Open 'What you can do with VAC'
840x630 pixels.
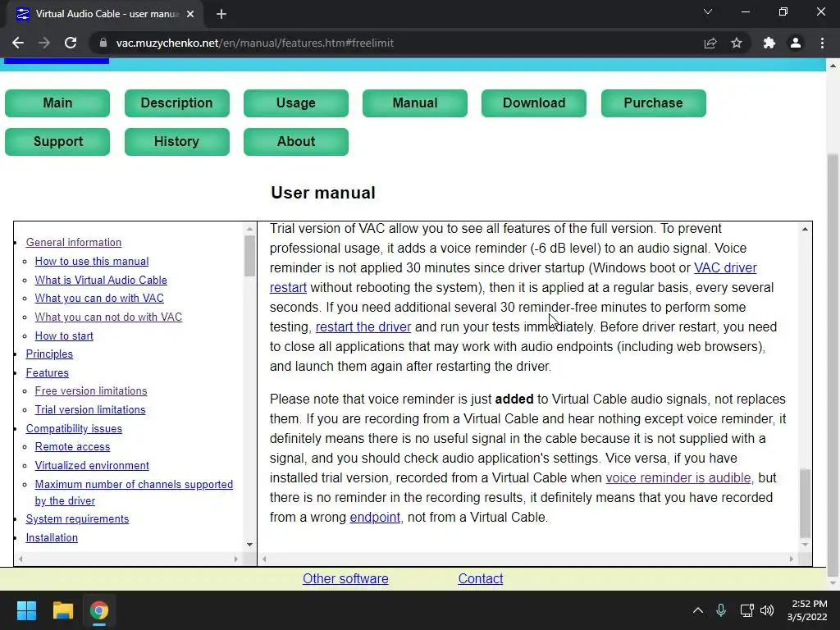point(99,298)
